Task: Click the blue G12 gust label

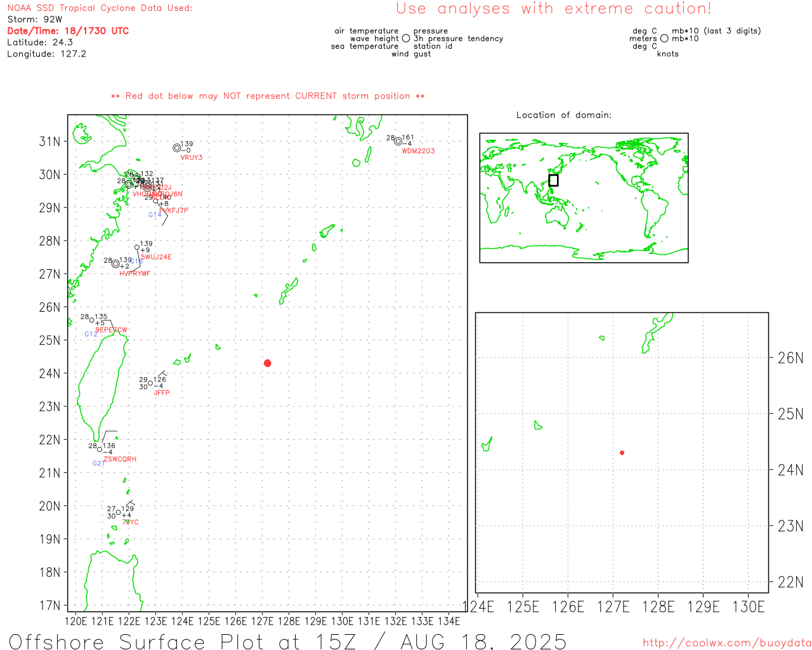Action: coord(91,334)
